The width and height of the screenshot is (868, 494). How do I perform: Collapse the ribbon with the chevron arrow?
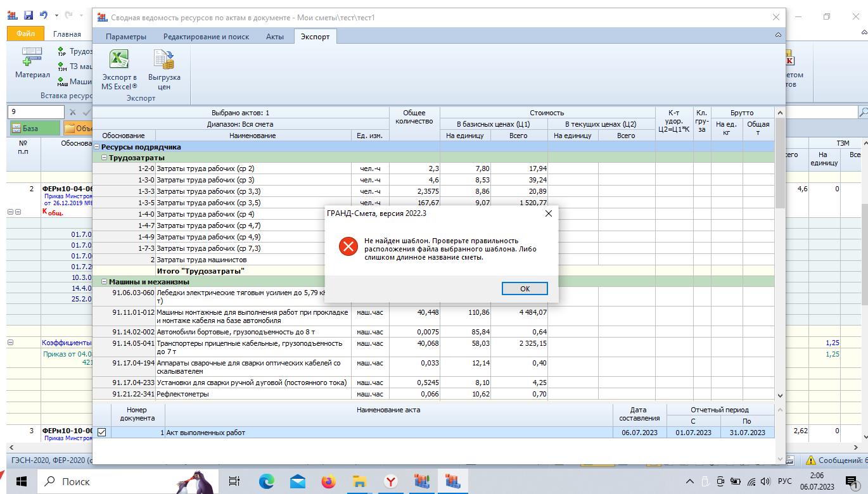tap(778, 35)
